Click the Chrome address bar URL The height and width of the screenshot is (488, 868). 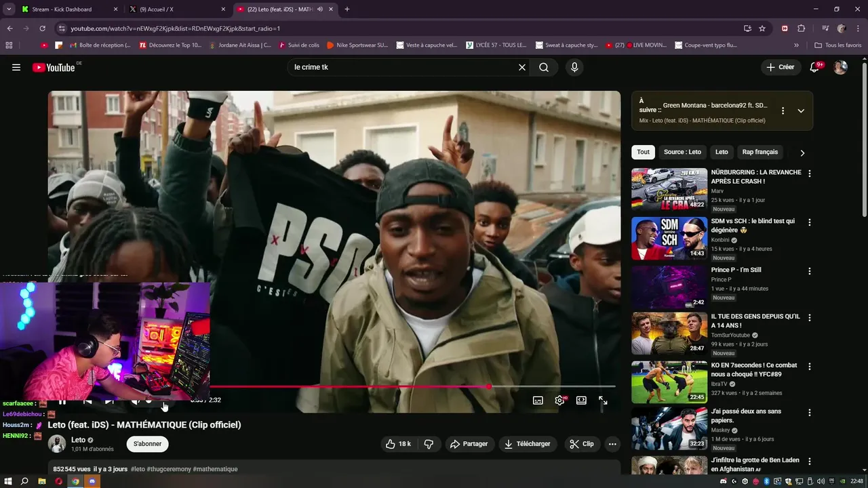pos(175,28)
